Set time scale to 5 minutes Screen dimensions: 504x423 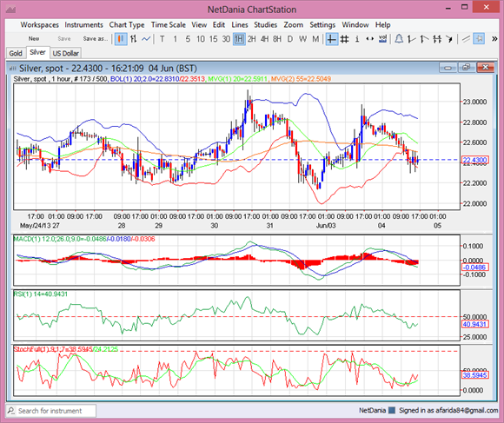tap(188, 39)
